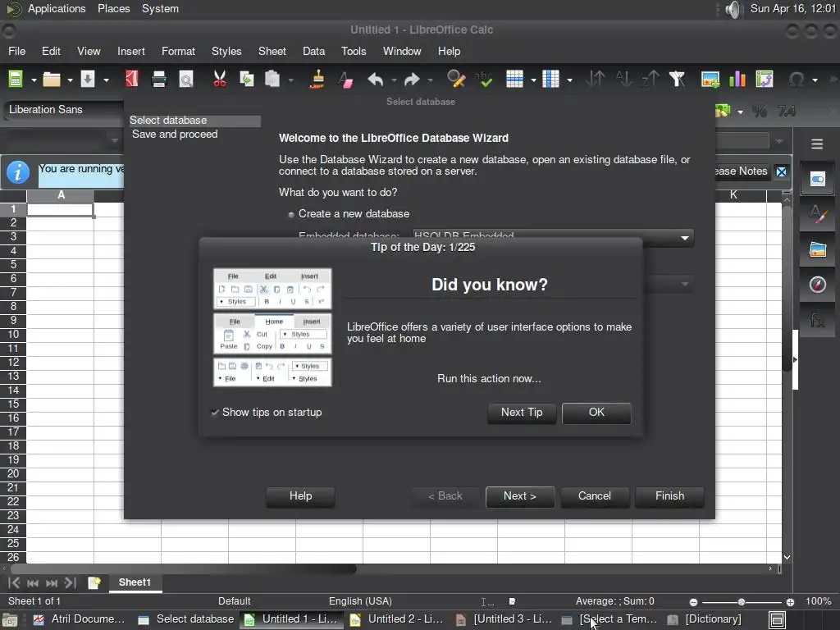Expand the Open recent files dropdown arrow

click(x=71, y=80)
